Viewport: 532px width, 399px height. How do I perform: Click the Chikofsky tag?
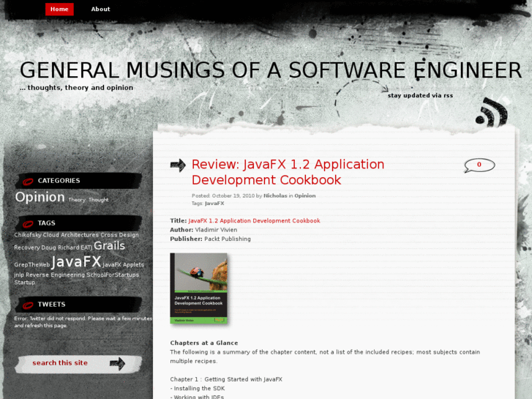28,235
